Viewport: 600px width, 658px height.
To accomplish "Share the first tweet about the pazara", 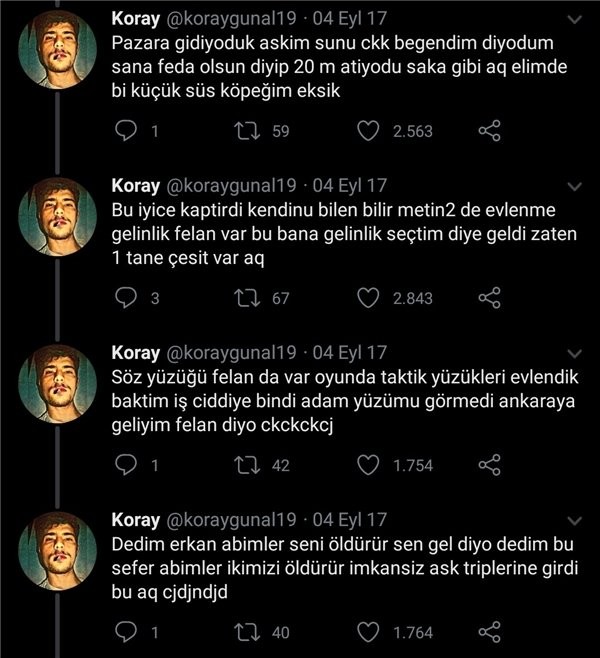I will tap(490, 131).
